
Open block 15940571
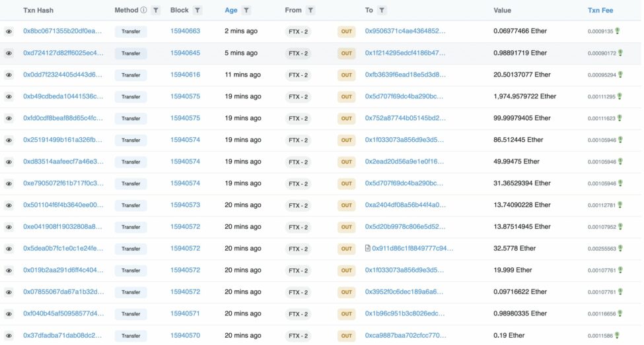(x=185, y=313)
